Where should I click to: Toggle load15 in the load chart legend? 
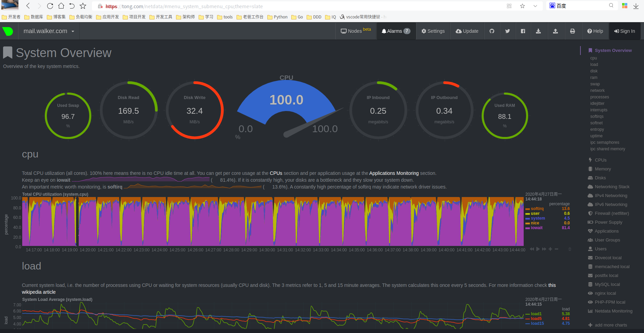537,323
